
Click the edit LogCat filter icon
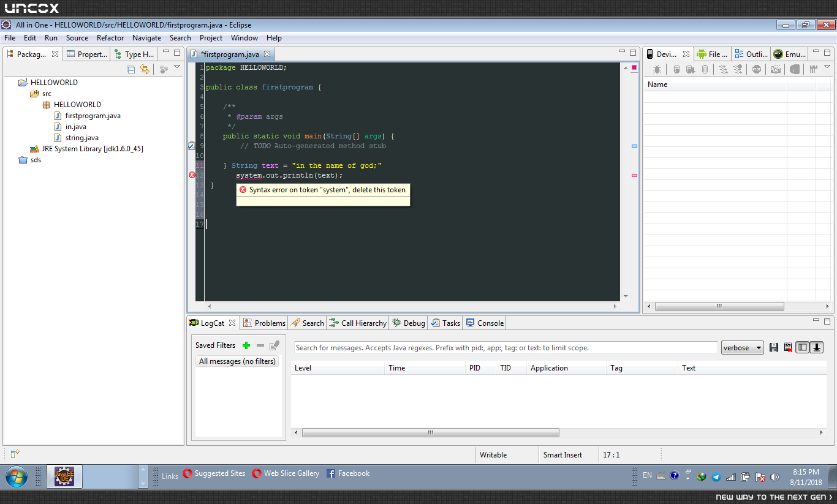coord(275,345)
